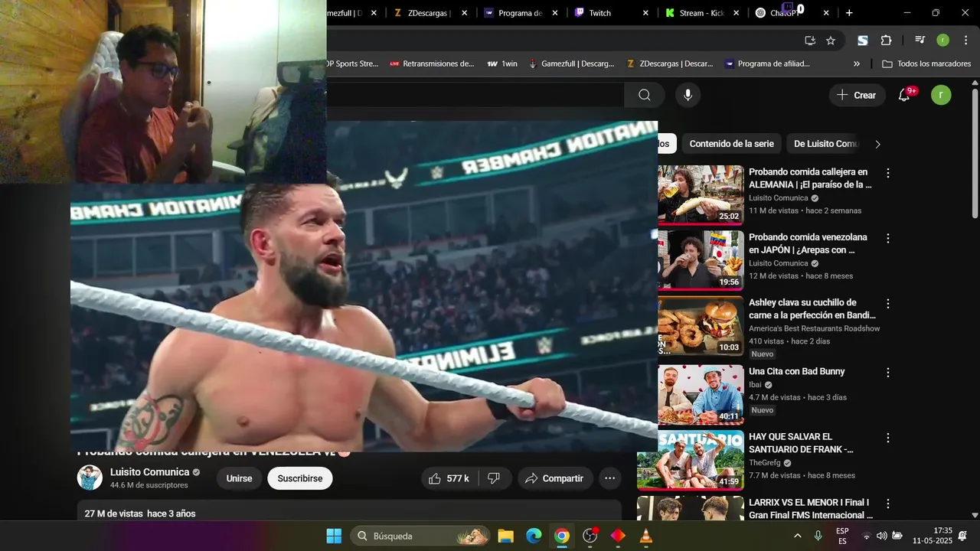Open HAY QUE SALVAR EL SANTUARIO thumbnail
The width and height of the screenshot is (980, 551).
(690, 460)
